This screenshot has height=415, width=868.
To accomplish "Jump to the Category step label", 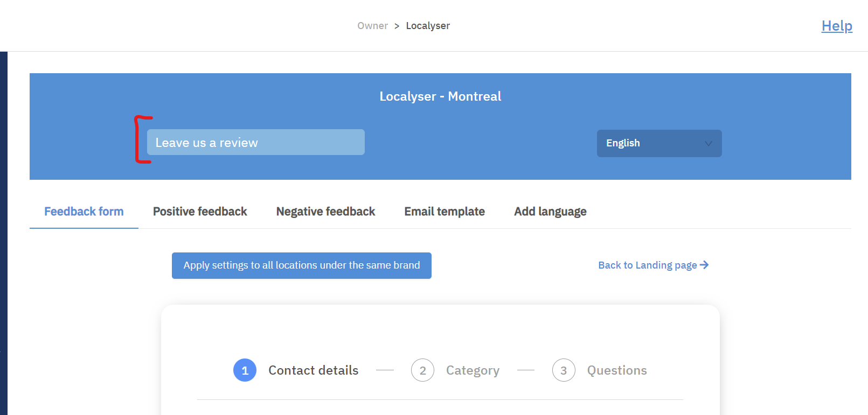I will [x=473, y=370].
